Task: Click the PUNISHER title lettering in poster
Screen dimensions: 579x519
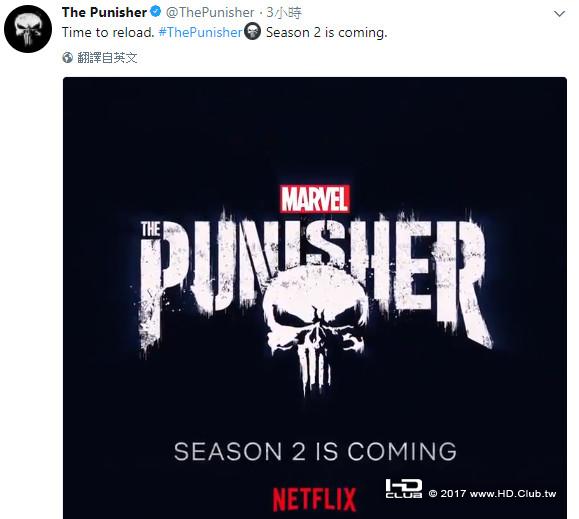Action: point(316,281)
